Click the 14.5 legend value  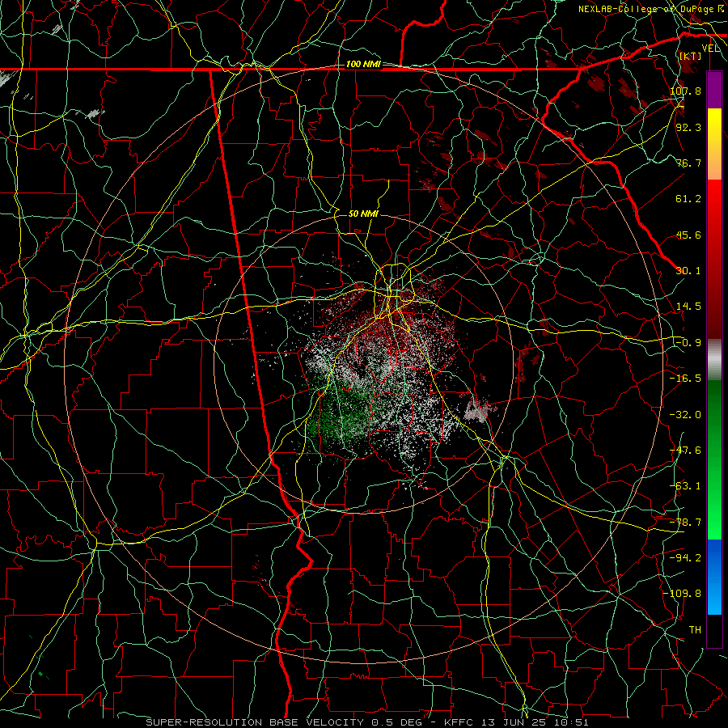[688, 307]
